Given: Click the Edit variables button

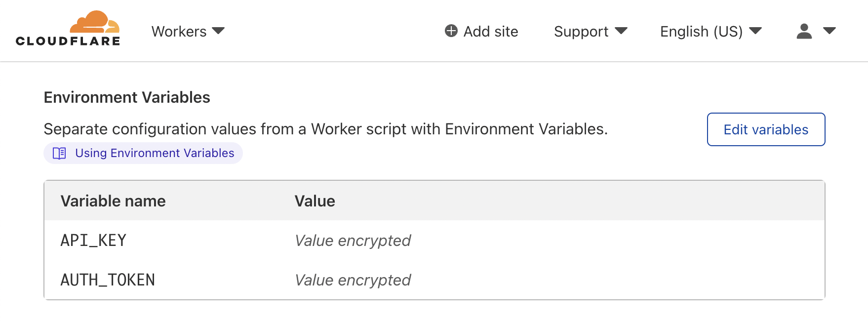Looking at the screenshot, I should pyautogui.click(x=766, y=129).
